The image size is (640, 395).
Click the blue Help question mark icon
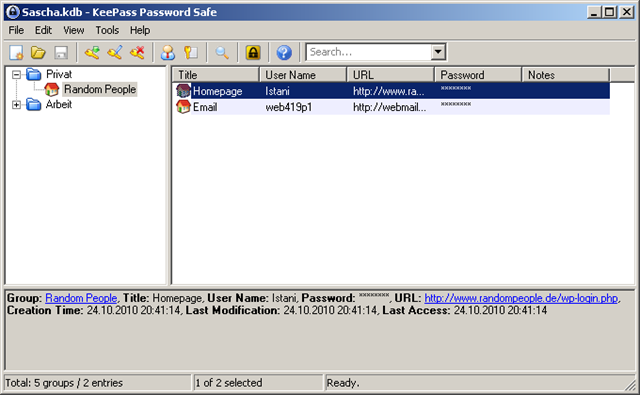coord(284,53)
